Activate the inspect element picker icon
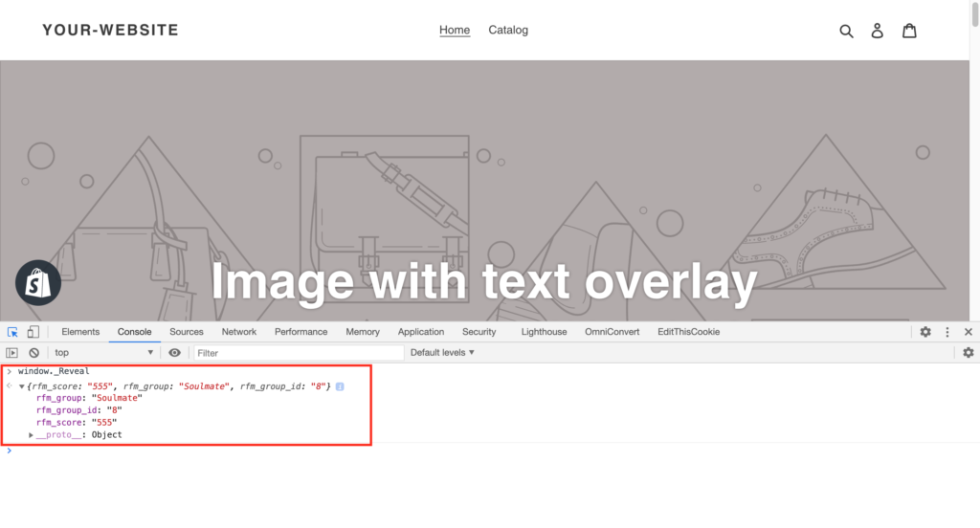980x528 pixels. click(x=13, y=332)
